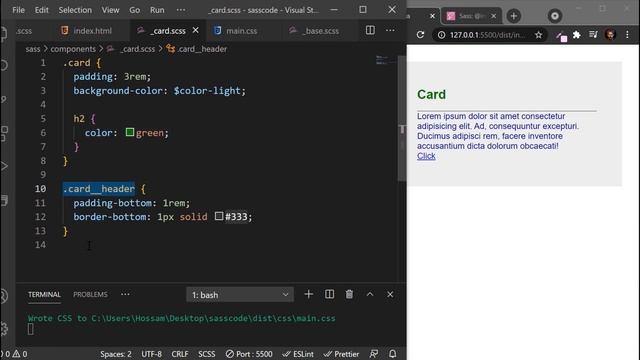
Task: Open the Chrome extensions puzzle icon
Action: (577, 35)
